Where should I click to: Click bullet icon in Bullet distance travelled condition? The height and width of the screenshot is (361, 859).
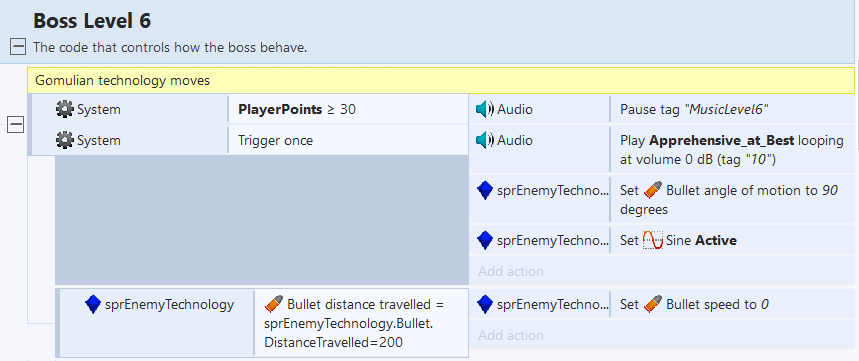(x=273, y=303)
